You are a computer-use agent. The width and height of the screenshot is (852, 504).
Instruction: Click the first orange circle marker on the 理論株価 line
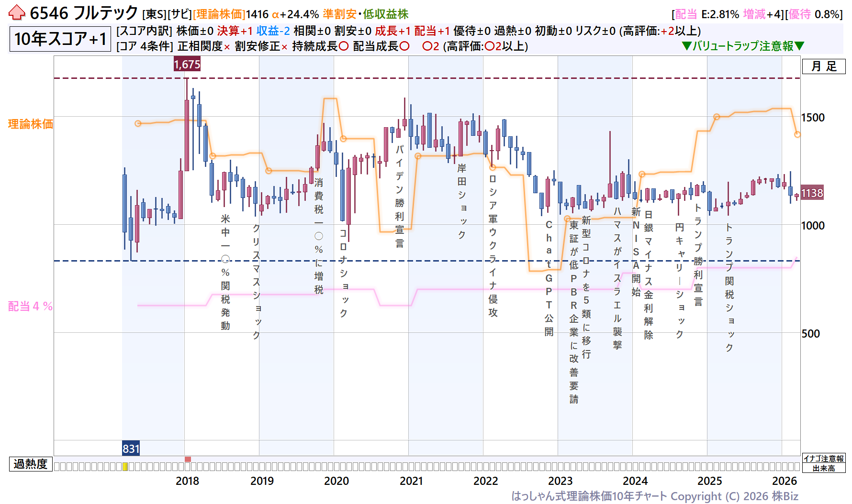point(138,123)
